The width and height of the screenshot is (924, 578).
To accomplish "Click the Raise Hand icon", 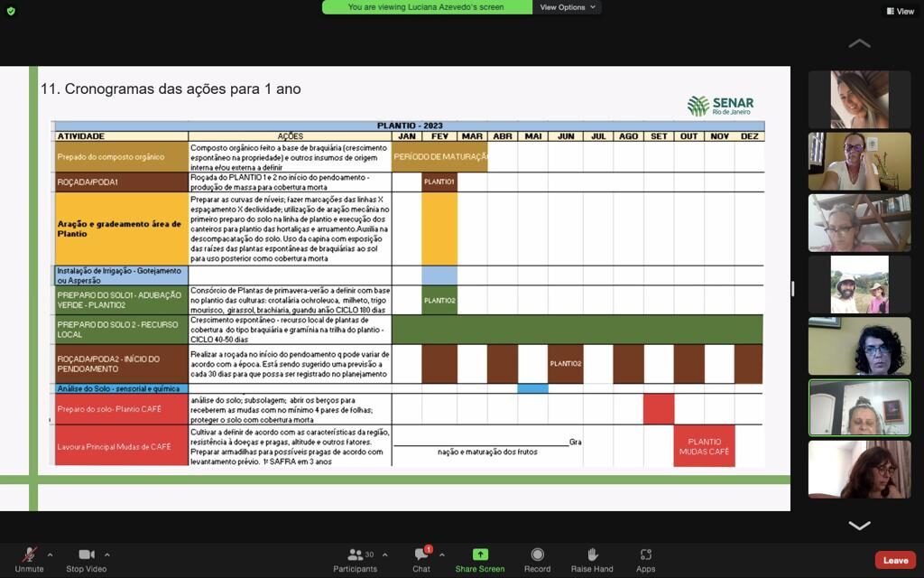I will 592,555.
